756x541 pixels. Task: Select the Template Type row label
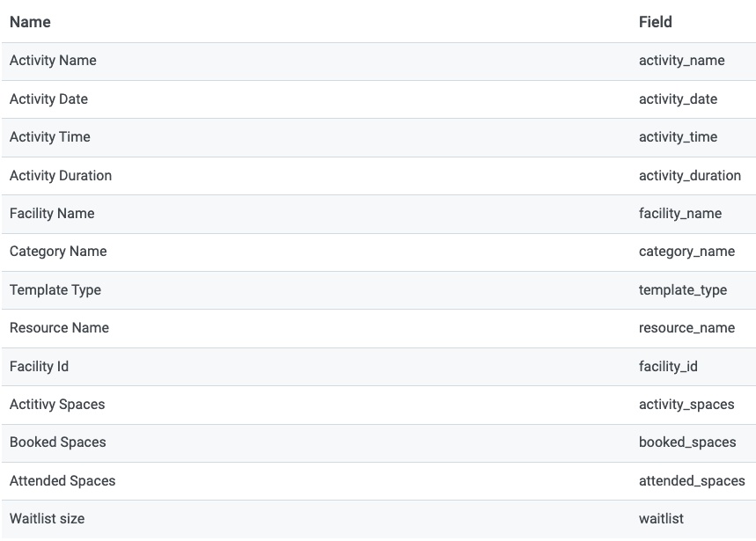(x=55, y=290)
